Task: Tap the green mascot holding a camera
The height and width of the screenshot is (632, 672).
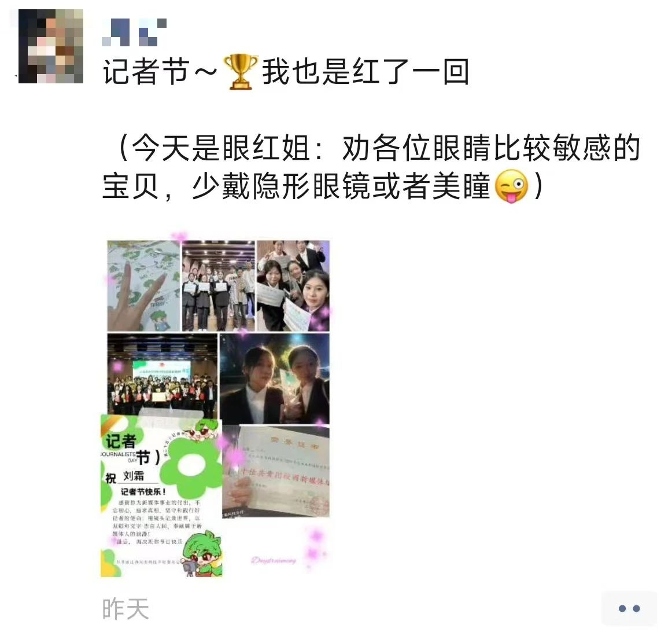Action: point(201,553)
